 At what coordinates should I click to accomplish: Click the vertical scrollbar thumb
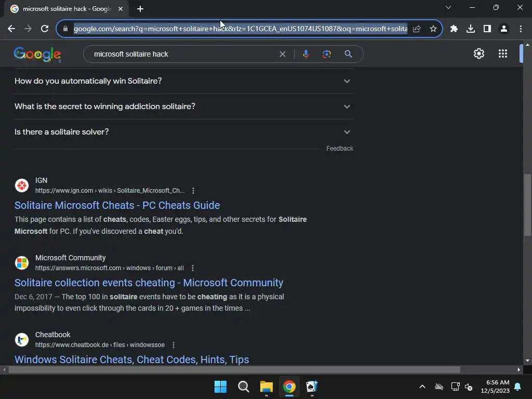(x=527, y=205)
